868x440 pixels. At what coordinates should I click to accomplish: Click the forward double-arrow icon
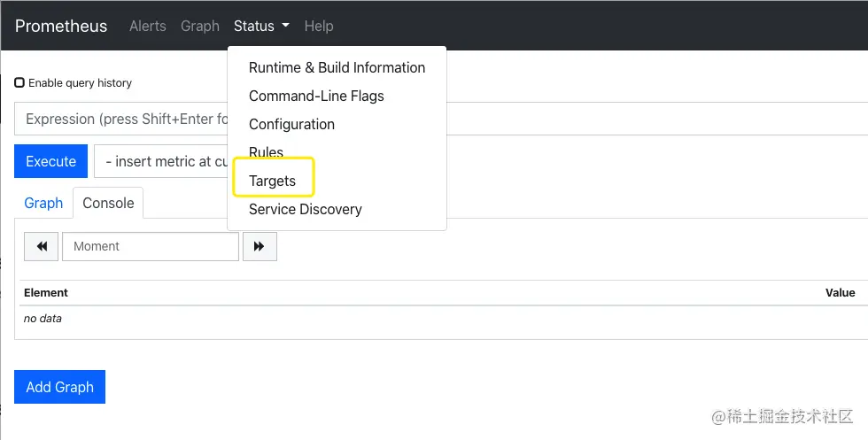(259, 246)
